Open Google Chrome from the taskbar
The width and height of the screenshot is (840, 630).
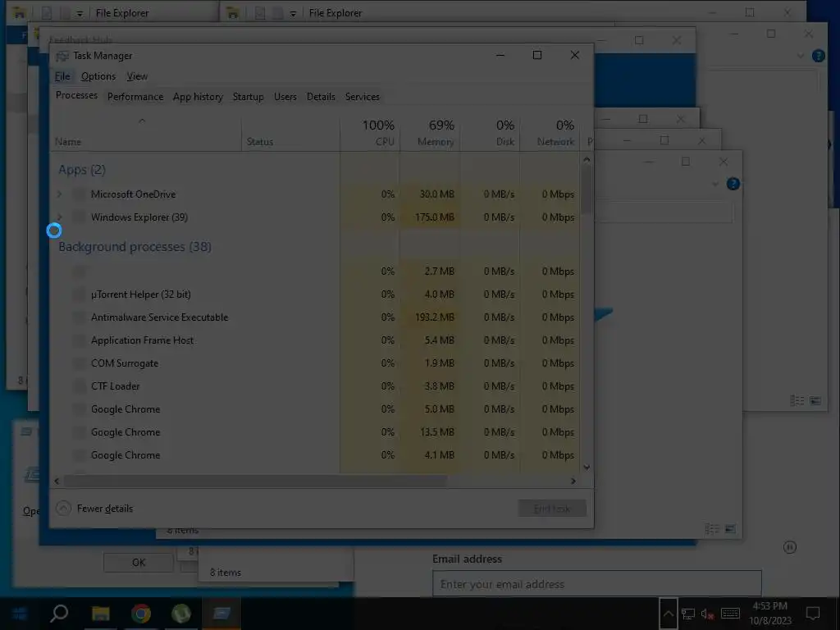141,614
